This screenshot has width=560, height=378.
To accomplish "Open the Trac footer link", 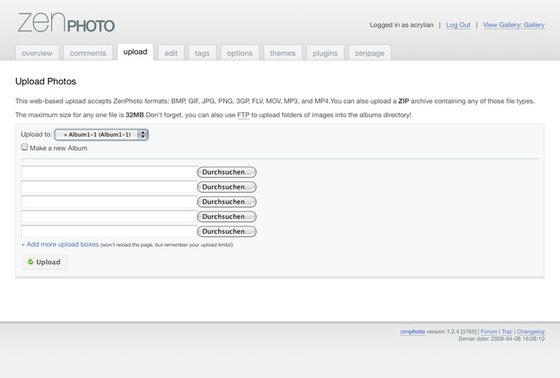I will (x=507, y=332).
